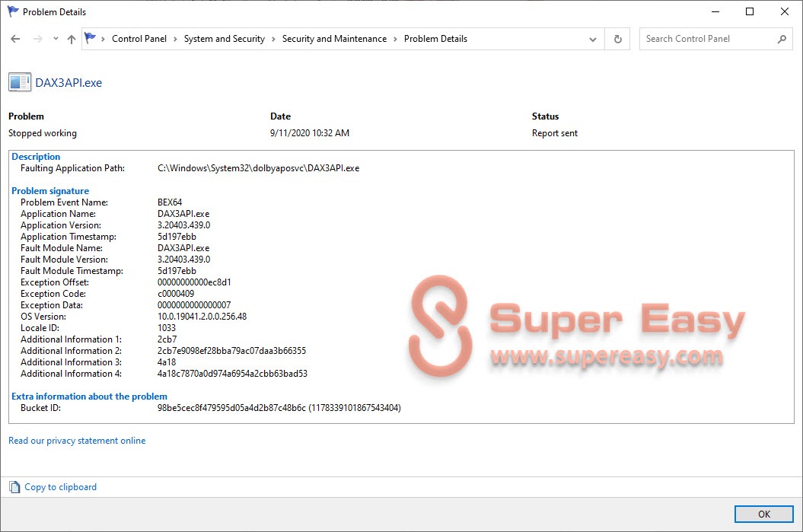Viewport: 803px width, 532px height.
Task: Click the DAX3API.exe heading
Action: point(69,83)
